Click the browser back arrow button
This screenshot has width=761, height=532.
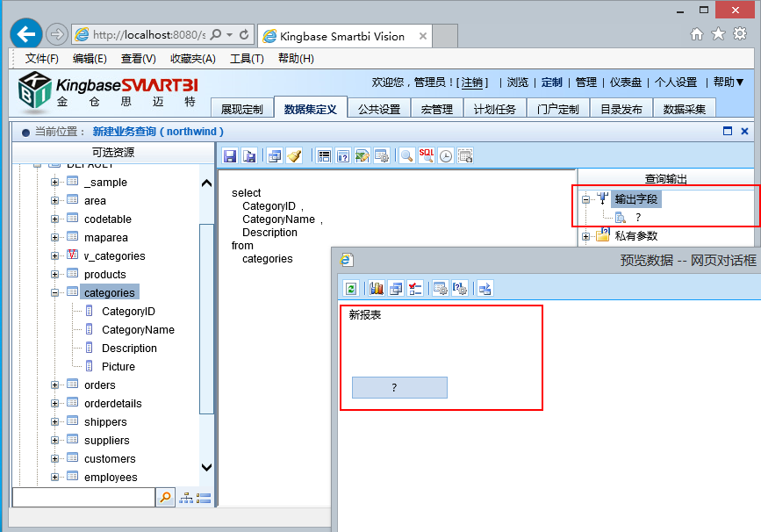[x=25, y=34]
